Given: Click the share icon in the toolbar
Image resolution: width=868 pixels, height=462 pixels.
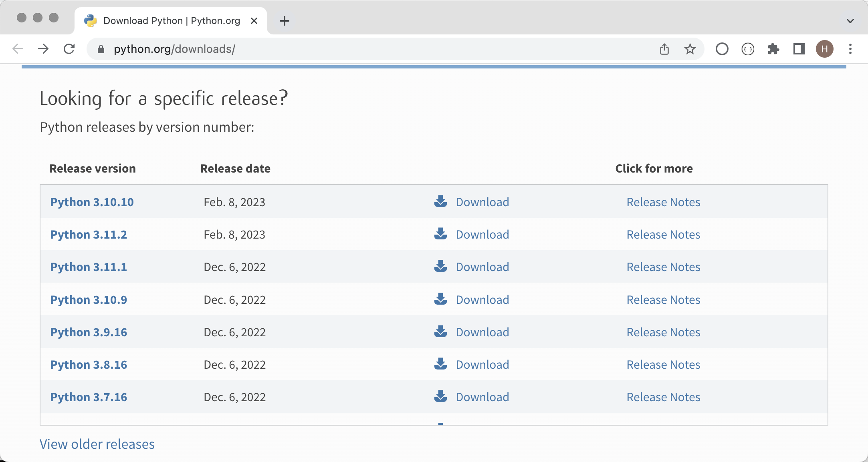Looking at the screenshot, I should point(664,49).
